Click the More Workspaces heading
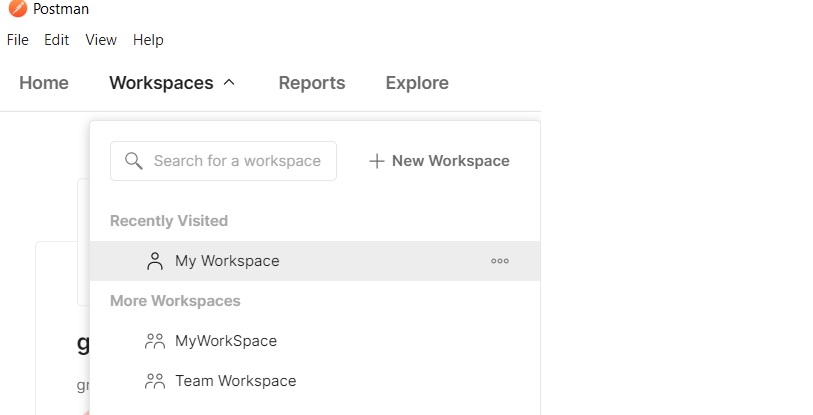This screenshot has height=415, width=813. pos(175,301)
